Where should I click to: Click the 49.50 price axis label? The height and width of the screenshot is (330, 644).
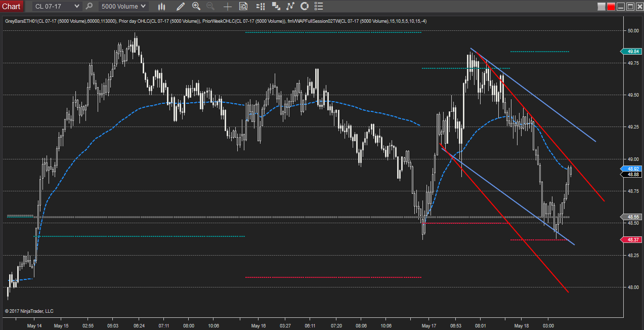[x=633, y=95]
